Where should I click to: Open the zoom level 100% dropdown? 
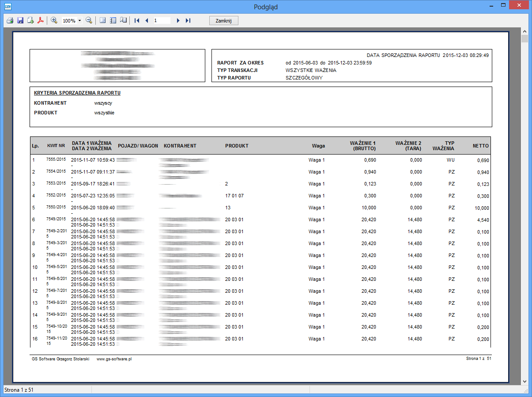pos(79,21)
